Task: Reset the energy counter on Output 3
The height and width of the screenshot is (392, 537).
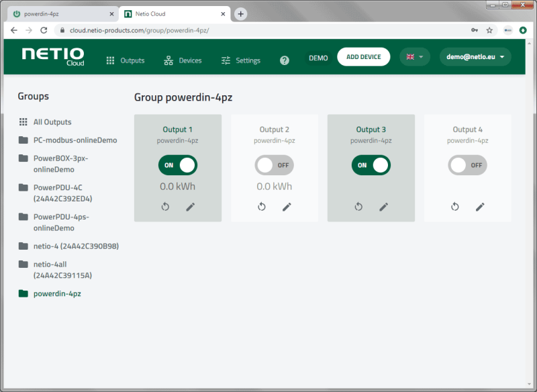Action: pos(358,206)
